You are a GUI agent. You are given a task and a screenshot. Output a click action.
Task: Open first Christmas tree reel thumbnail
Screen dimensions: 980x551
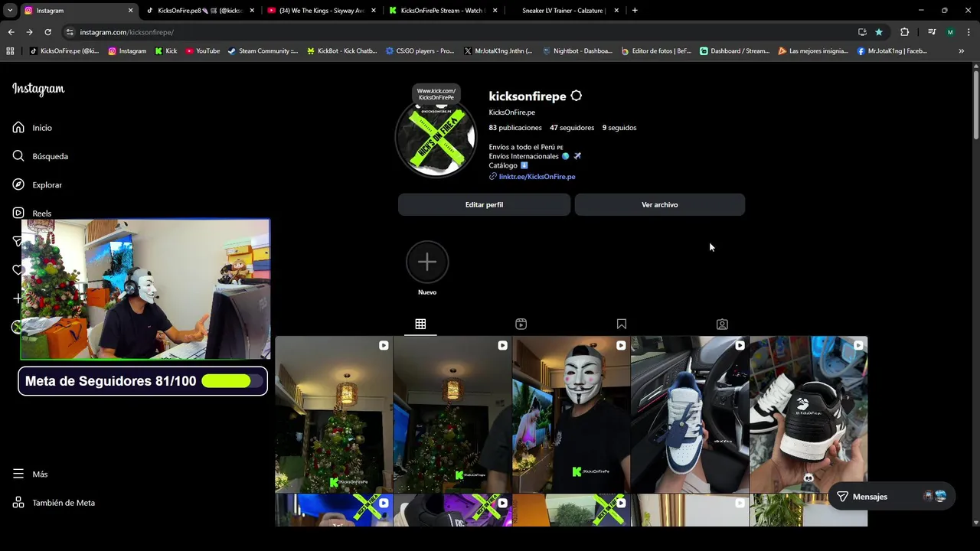pos(334,414)
